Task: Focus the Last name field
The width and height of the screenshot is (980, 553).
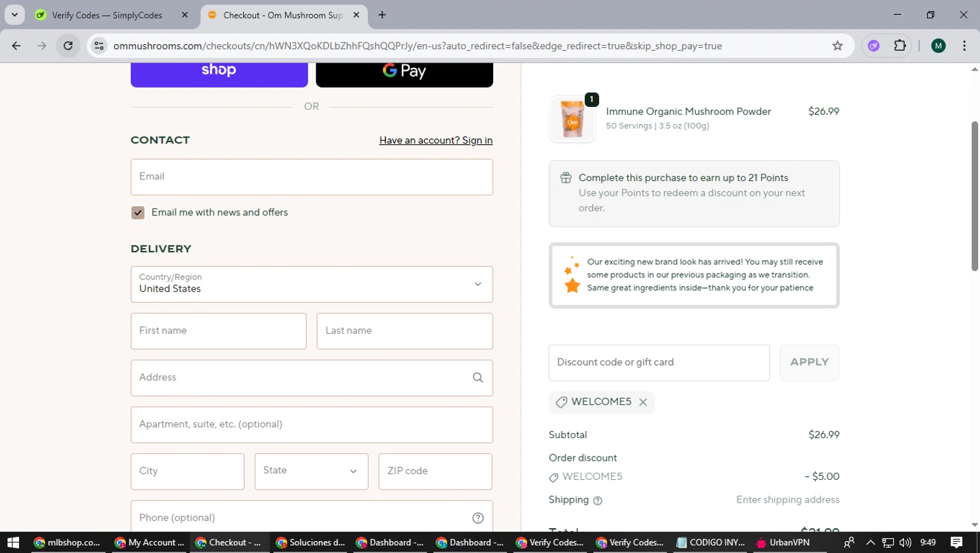Action: coord(404,331)
